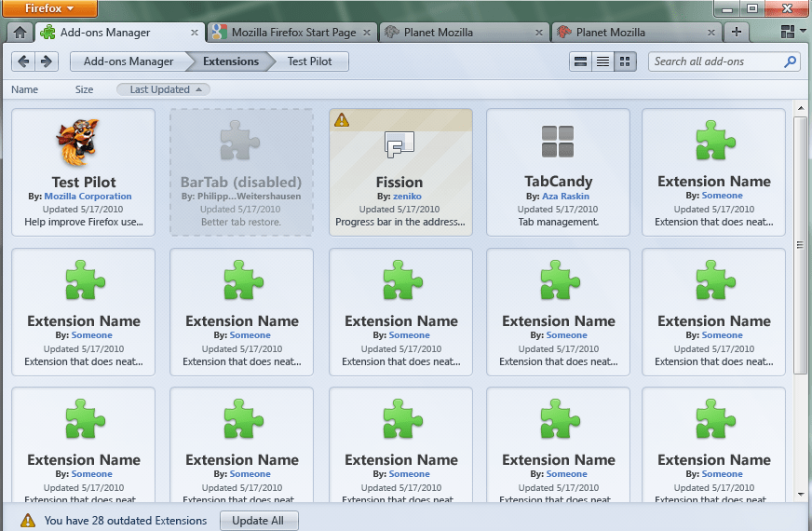Click the TabCandy grid icon

[558, 141]
